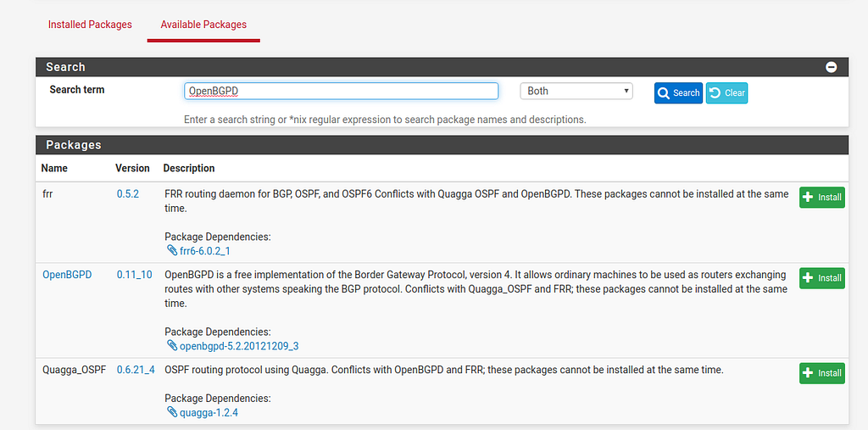Click the Search panel heading text
Image resolution: width=868 pixels, height=430 pixels.
[x=65, y=67]
